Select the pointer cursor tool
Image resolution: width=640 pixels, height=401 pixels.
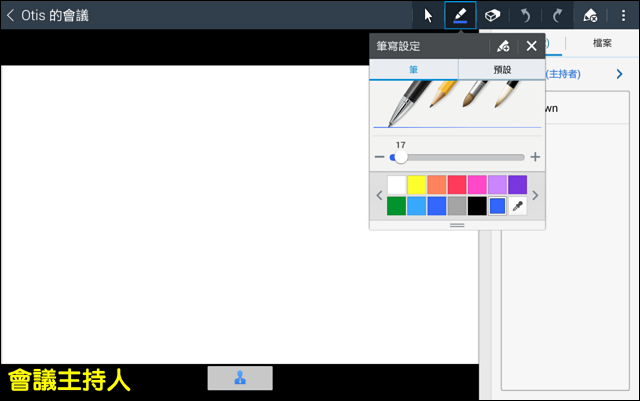coord(428,16)
